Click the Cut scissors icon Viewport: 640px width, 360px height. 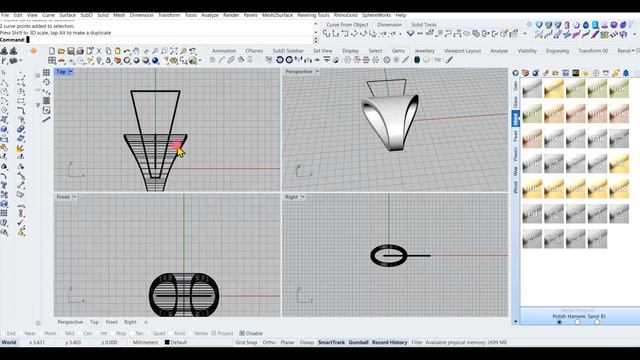[99, 51]
